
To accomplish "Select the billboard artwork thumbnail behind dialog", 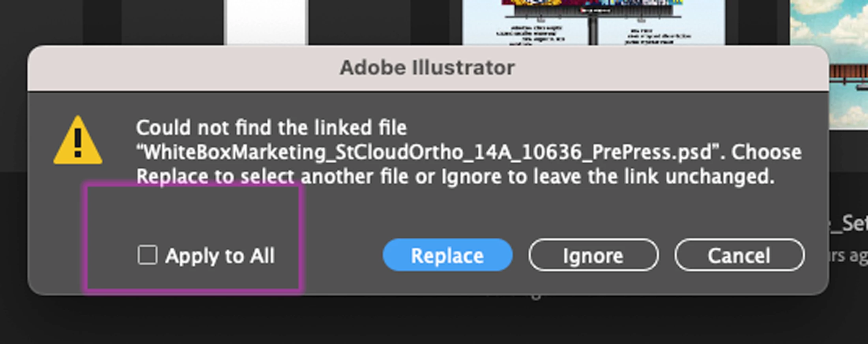I will [593, 22].
